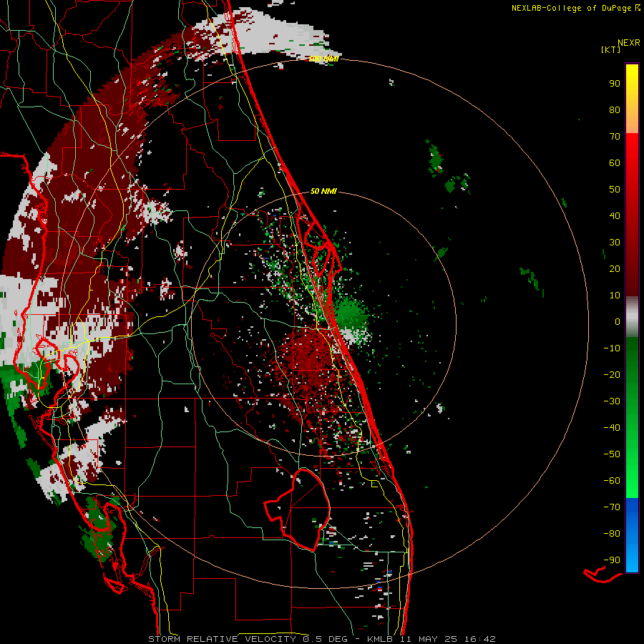Click the 100 NMI range ring label
Viewport: 644px width, 644px height.
[x=323, y=59]
